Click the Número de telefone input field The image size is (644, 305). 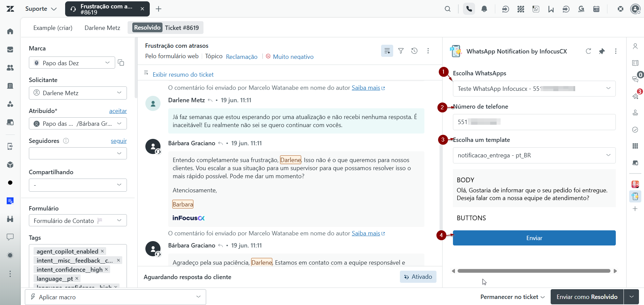pos(534,122)
